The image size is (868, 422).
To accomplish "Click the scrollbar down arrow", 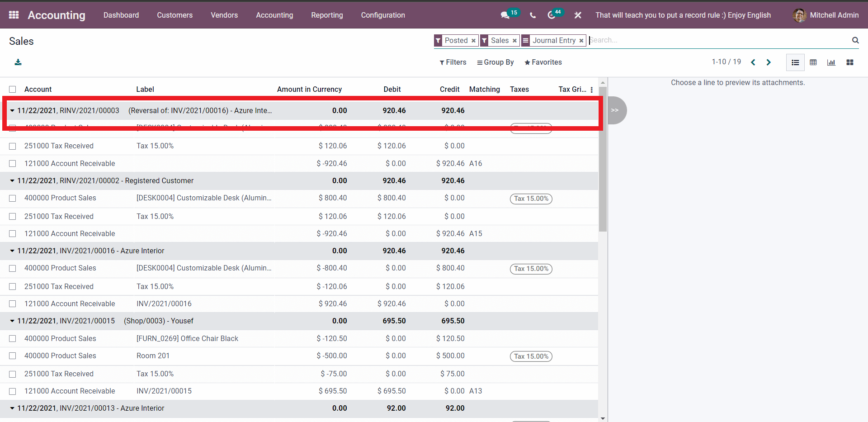I will click(x=603, y=418).
